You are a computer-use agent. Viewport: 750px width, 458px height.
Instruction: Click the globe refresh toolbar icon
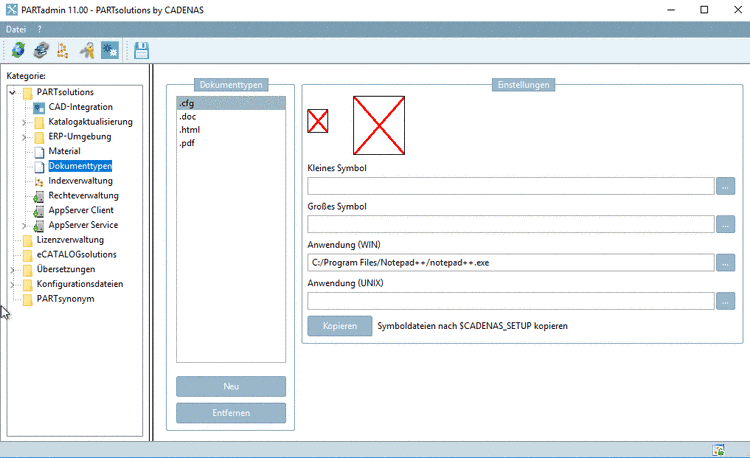[18, 50]
